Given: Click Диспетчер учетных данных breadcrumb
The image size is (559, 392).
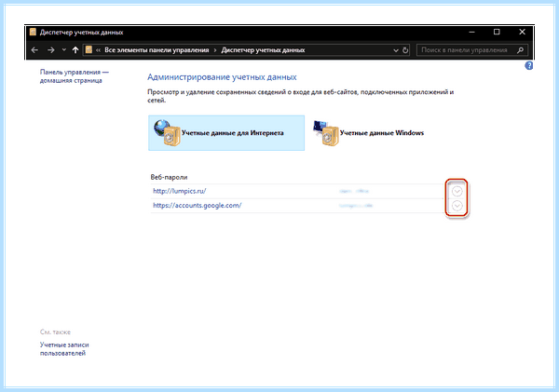Looking at the screenshot, I should pyautogui.click(x=263, y=50).
